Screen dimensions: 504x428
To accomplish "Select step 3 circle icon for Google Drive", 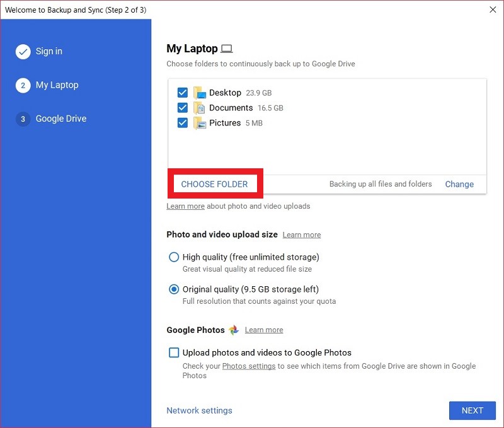I will (x=23, y=119).
